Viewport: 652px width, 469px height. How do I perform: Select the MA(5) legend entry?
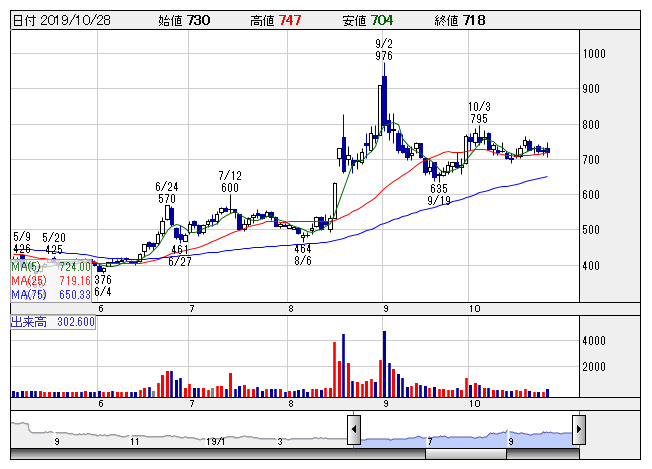[51, 267]
